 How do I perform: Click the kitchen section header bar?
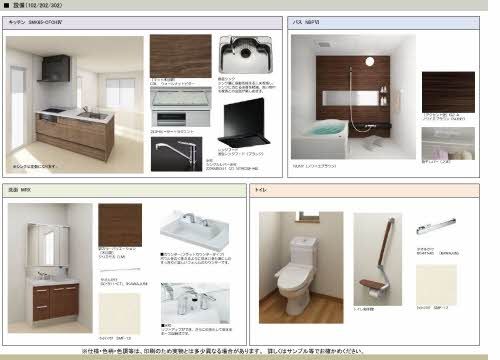click(142, 23)
